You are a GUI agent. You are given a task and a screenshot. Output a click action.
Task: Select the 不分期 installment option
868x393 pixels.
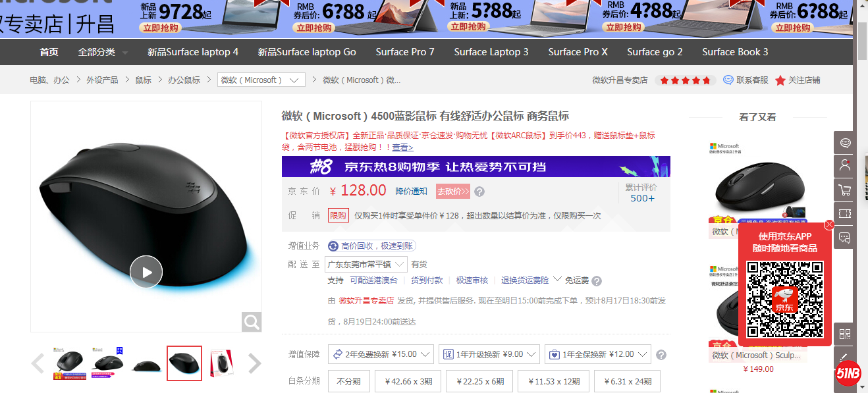pos(348,381)
